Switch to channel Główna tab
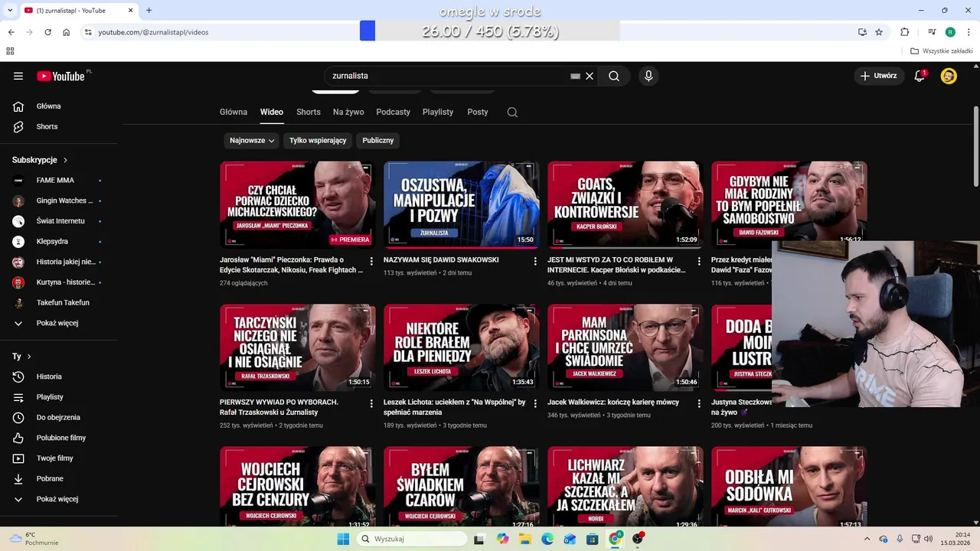Image resolution: width=980 pixels, height=551 pixels. click(234, 112)
